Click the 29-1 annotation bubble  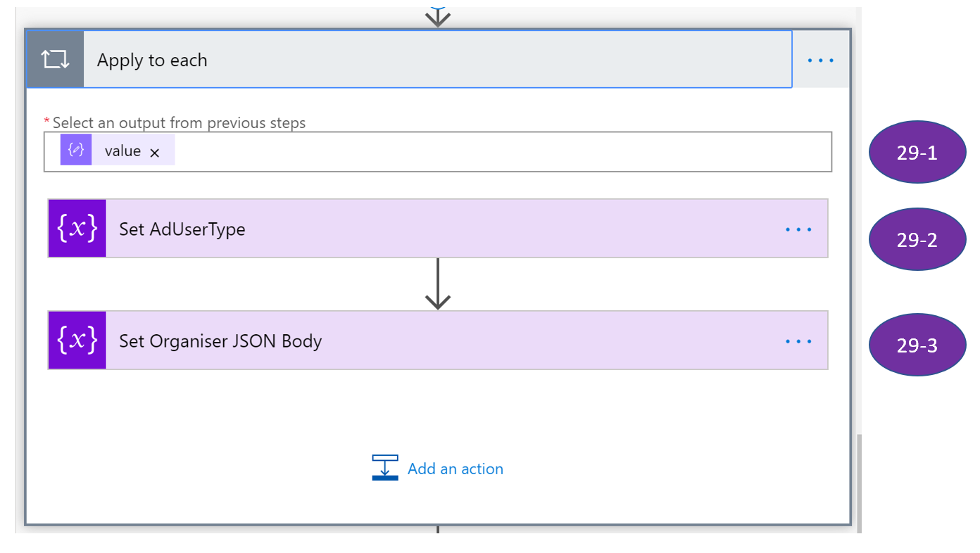[x=917, y=153]
